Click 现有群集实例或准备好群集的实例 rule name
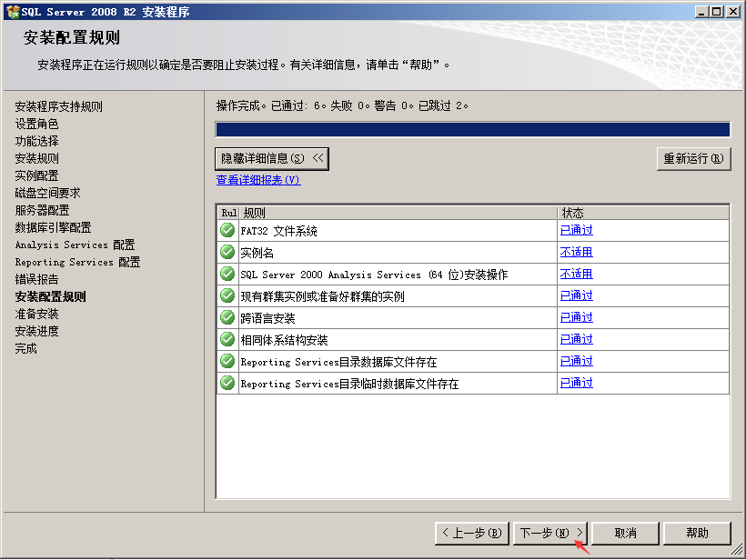Image resolution: width=746 pixels, height=560 pixels. (323, 296)
